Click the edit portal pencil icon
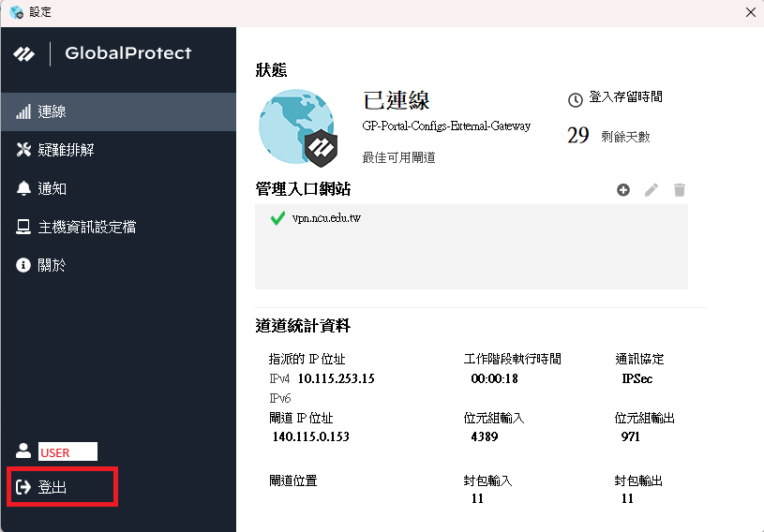Image resolution: width=764 pixels, height=532 pixels. pyautogui.click(x=652, y=190)
